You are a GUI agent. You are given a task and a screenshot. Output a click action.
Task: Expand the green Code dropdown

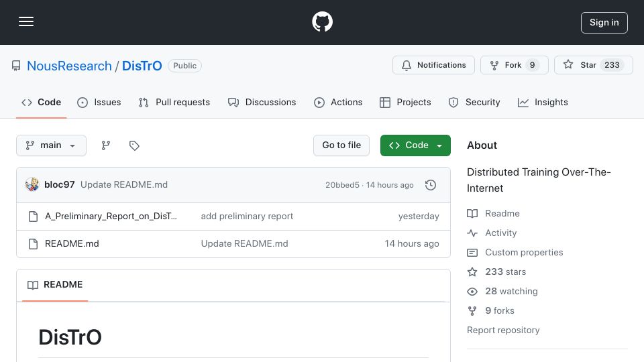tap(415, 145)
